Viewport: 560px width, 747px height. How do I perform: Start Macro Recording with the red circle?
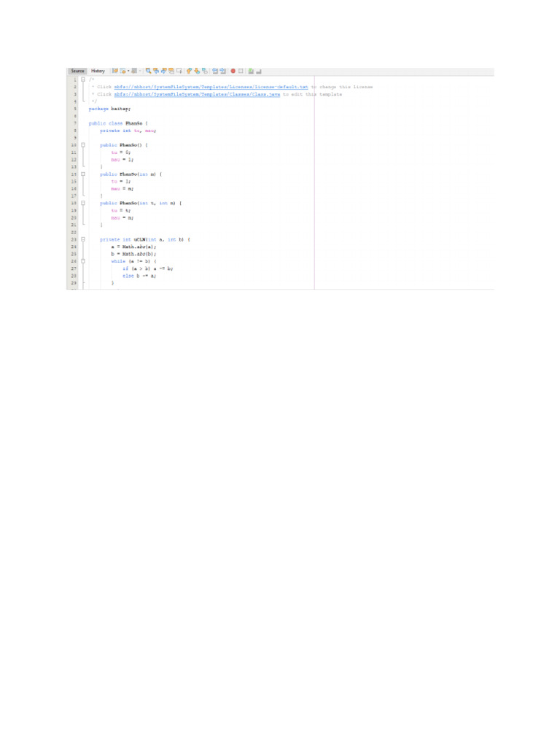pos(233,71)
